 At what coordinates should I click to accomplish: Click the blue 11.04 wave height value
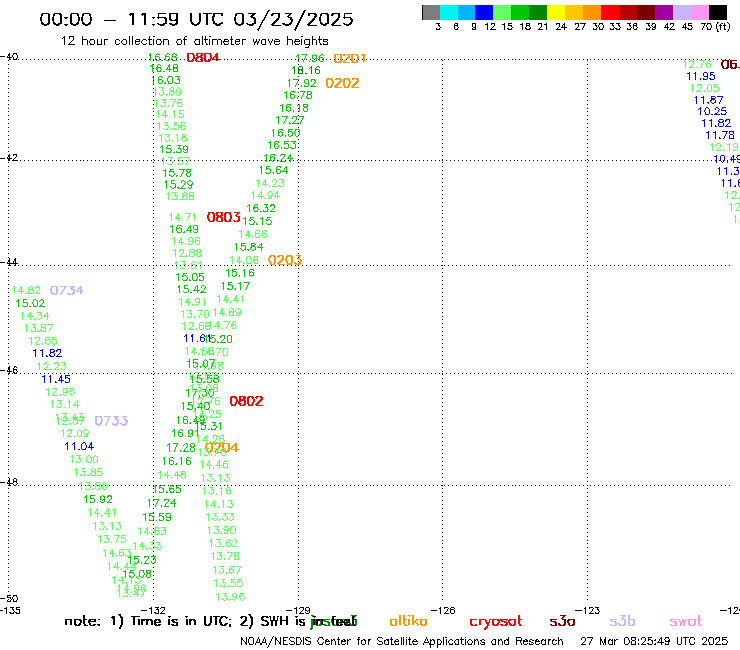[x=79, y=447]
